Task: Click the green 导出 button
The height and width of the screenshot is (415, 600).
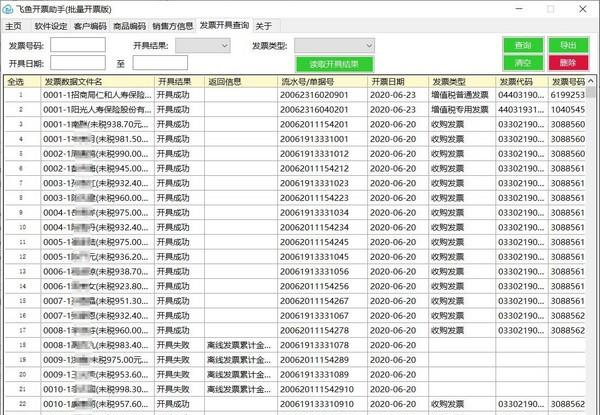Action: point(568,45)
